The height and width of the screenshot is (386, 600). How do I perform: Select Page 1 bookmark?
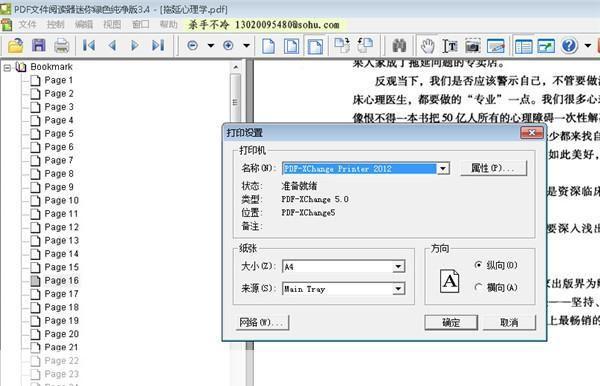point(58,80)
